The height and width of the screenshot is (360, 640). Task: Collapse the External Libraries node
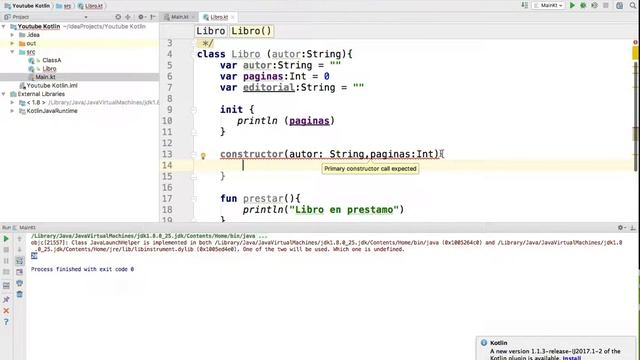tap(4, 94)
